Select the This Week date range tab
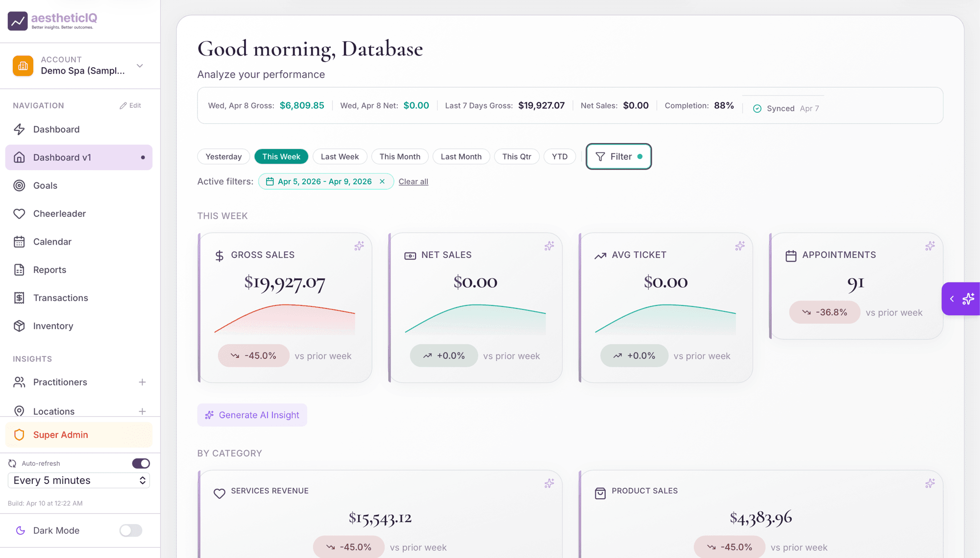The height and width of the screenshot is (558, 980). [x=281, y=156]
